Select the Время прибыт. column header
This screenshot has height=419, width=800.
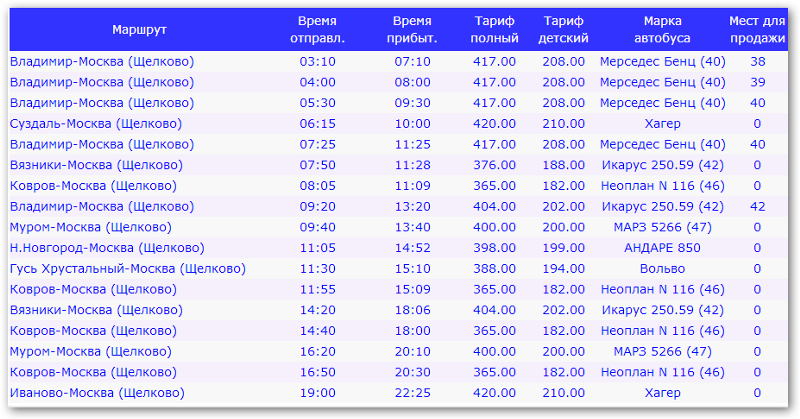[412, 30]
